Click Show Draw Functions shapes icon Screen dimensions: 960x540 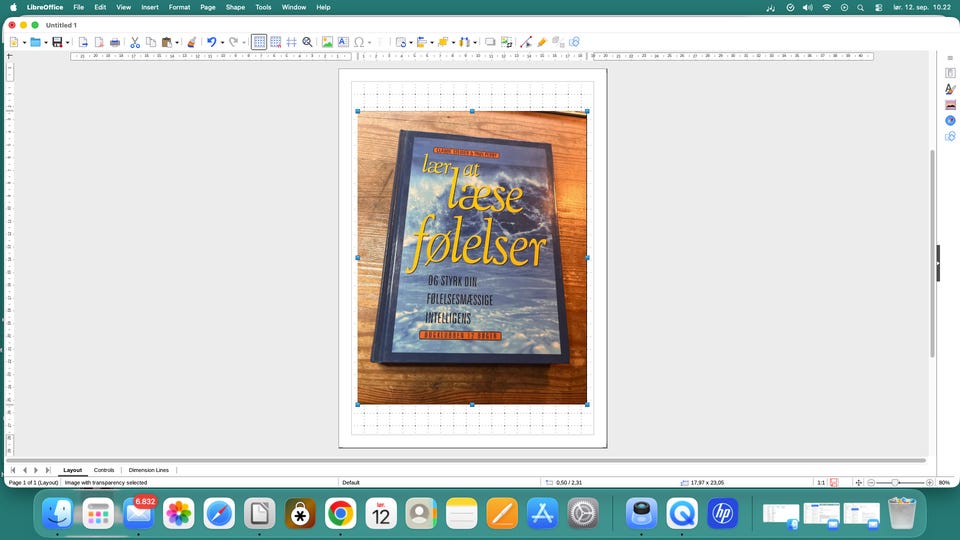pyautogui.click(x=574, y=42)
